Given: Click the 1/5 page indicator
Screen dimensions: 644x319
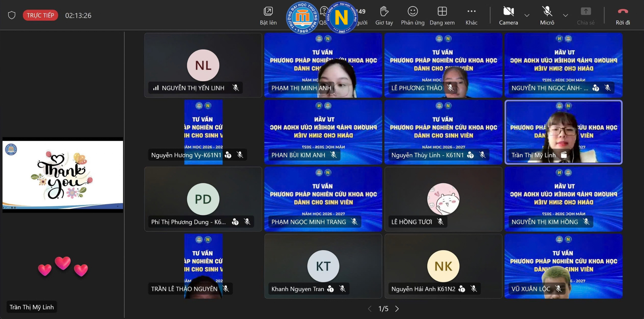Looking at the screenshot, I should [x=383, y=309].
